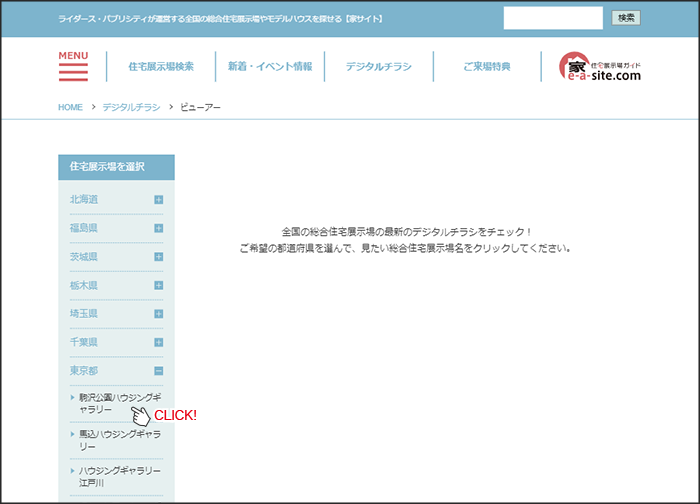Viewport: 700px width, 504px height.
Task: Open 駒沢公園ハウジングギャラリー link
Action: 120,404
